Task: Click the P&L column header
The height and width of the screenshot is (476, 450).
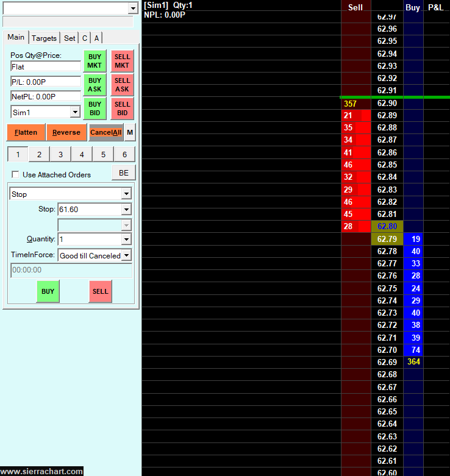Action: point(436,7)
